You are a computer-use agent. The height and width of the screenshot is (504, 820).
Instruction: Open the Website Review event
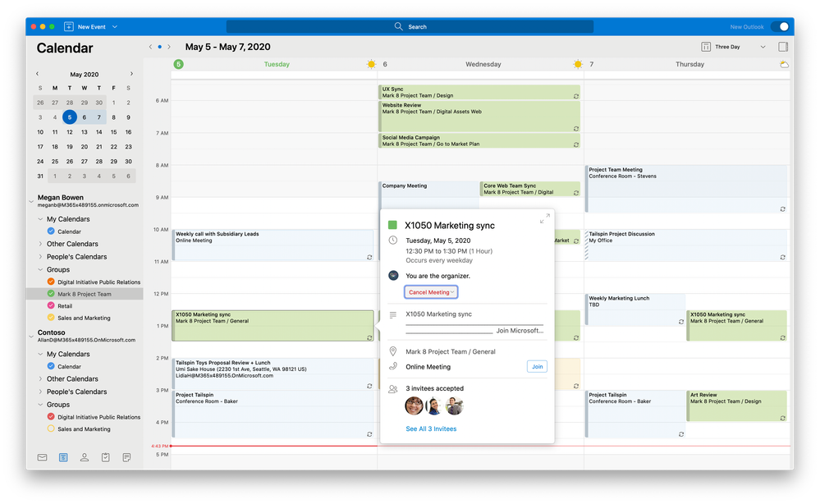coord(479,116)
